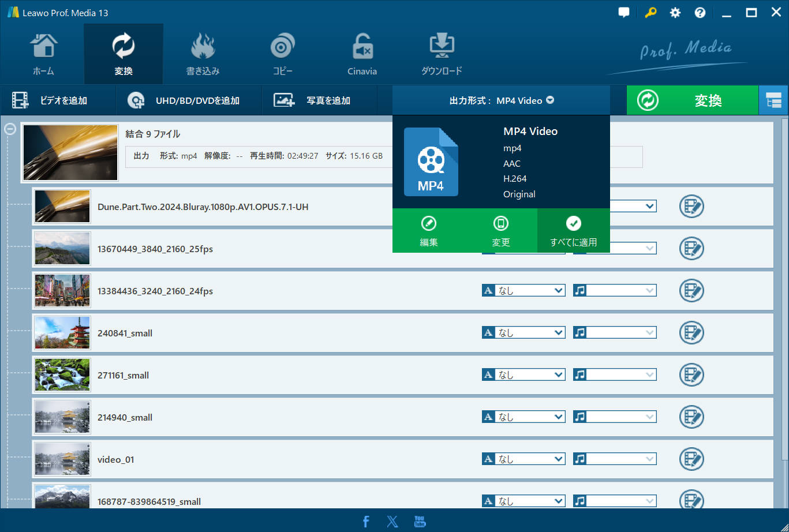The image size is (789, 532).
Task: Start conversion with green 変換 button
Action: pos(692,100)
